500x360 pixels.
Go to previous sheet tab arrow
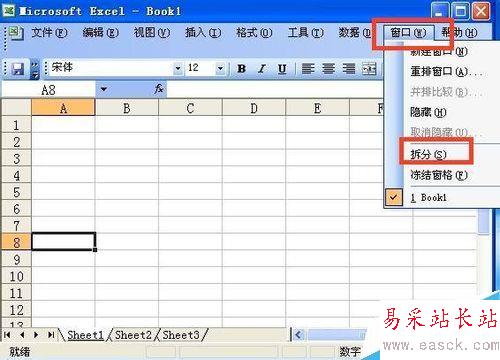point(22,335)
